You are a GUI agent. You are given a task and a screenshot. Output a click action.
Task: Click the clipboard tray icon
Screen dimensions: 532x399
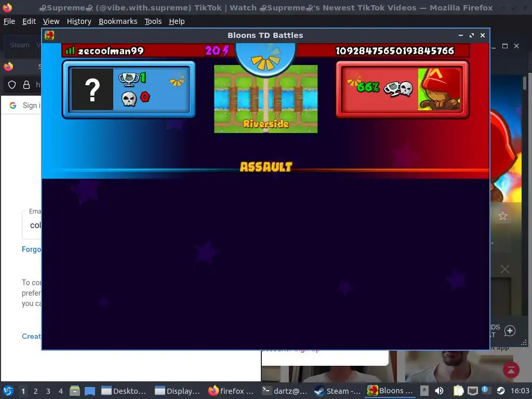point(458,391)
